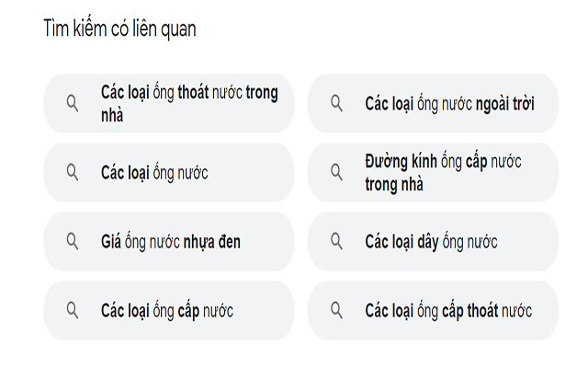Click right edge of "Giá ống nước nhựa đen" chip
The image size is (588, 368).
click(283, 242)
